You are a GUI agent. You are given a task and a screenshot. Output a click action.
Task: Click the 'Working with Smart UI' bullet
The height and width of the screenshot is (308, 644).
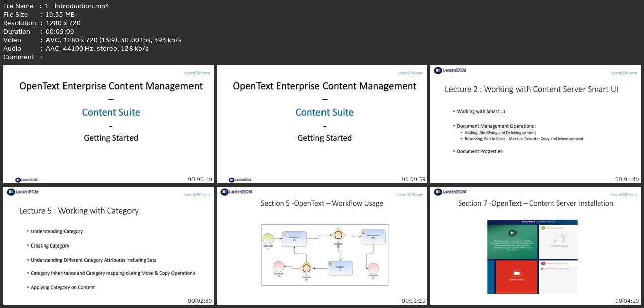pyautogui.click(x=481, y=111)
